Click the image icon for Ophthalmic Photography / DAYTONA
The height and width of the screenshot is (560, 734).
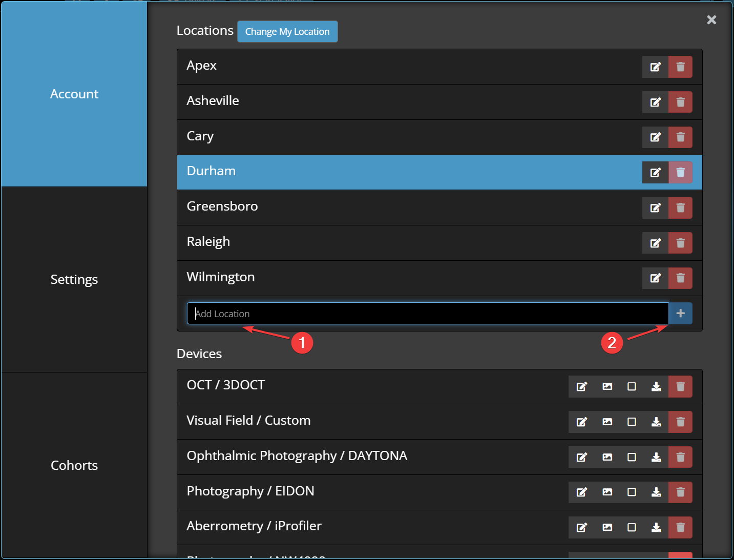pyautogui.click(x=606, y=457)
